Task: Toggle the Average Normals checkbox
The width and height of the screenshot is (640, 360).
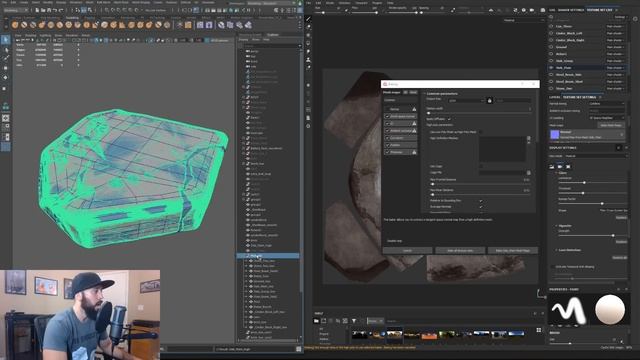Action: [x=481, y=207]
